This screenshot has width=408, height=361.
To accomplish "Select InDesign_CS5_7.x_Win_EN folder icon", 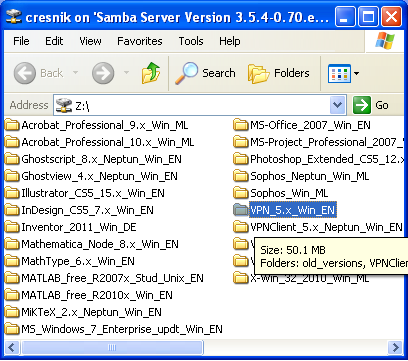I will [x=12, y=210].
